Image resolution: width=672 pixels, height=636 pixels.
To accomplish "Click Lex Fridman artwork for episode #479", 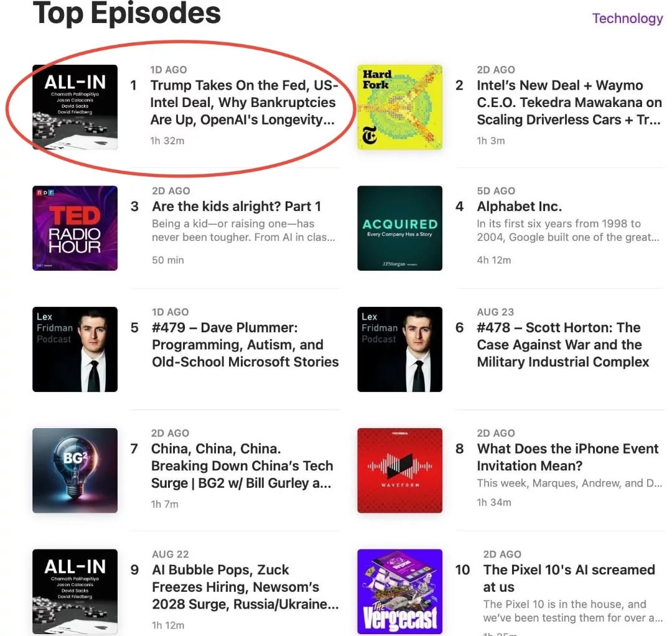I will [x=75, y=349].
